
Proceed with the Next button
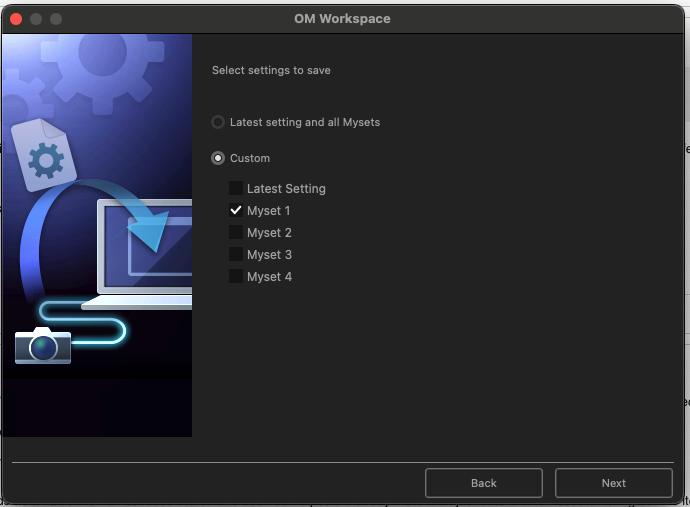coord(613,483)
